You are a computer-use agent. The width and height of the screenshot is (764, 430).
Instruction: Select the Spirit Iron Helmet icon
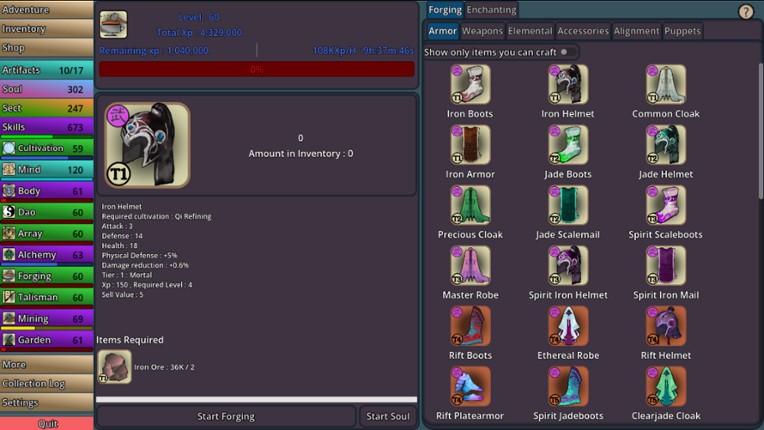pyautogui.click(x=568, y=266)
